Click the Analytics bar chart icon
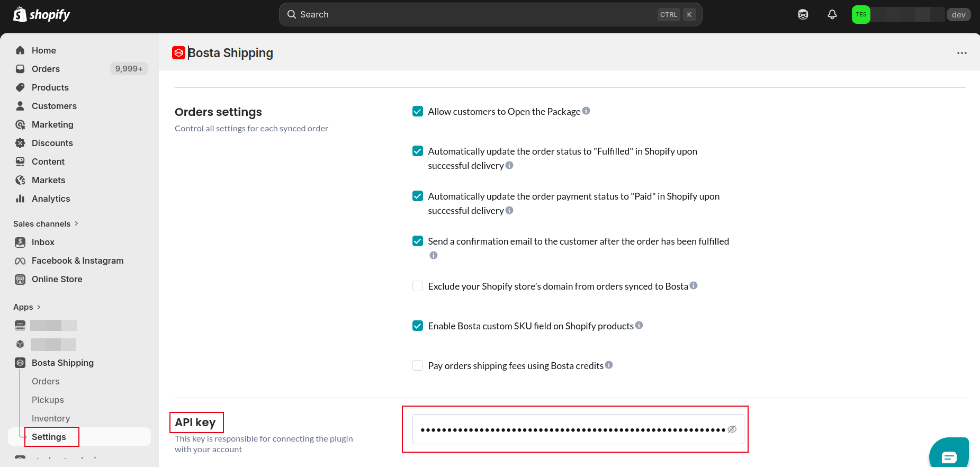This screenshot has width=980, height=467. pos(20,199)
